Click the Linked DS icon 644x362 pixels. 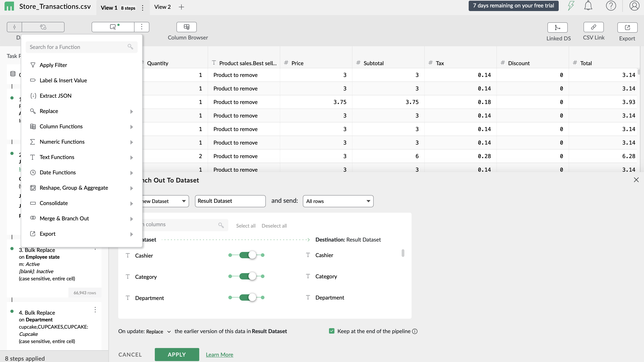[557, 28]
